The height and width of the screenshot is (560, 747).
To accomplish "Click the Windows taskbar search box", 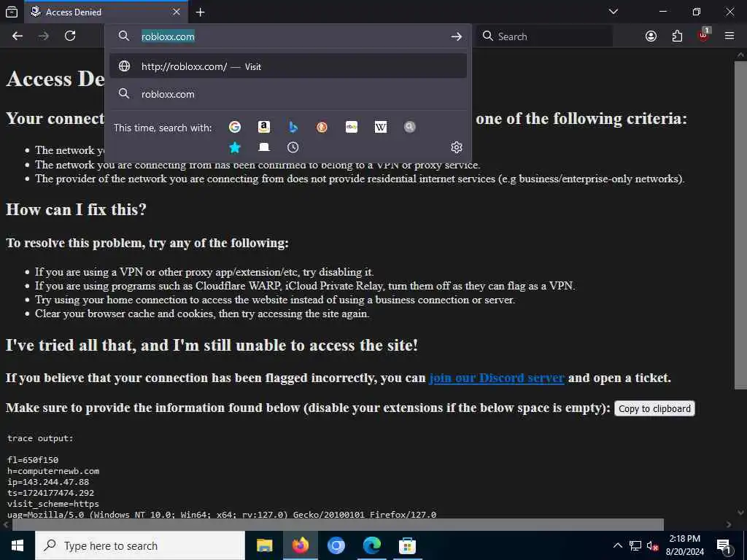I will coord(140,545).
